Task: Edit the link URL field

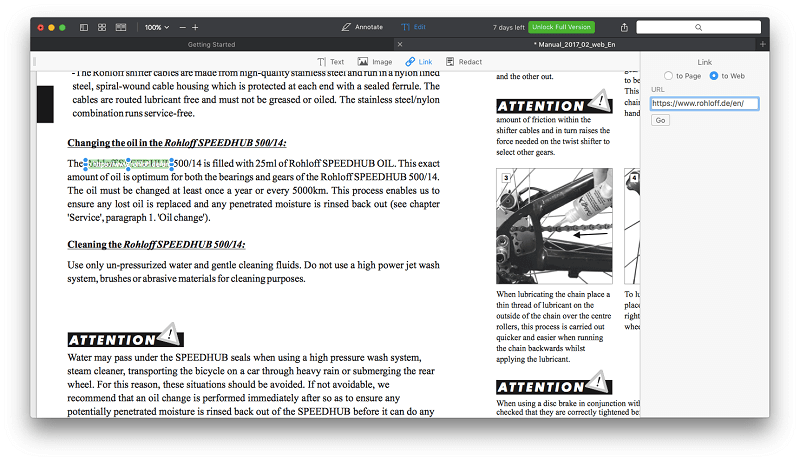Action: click(705, 104)
